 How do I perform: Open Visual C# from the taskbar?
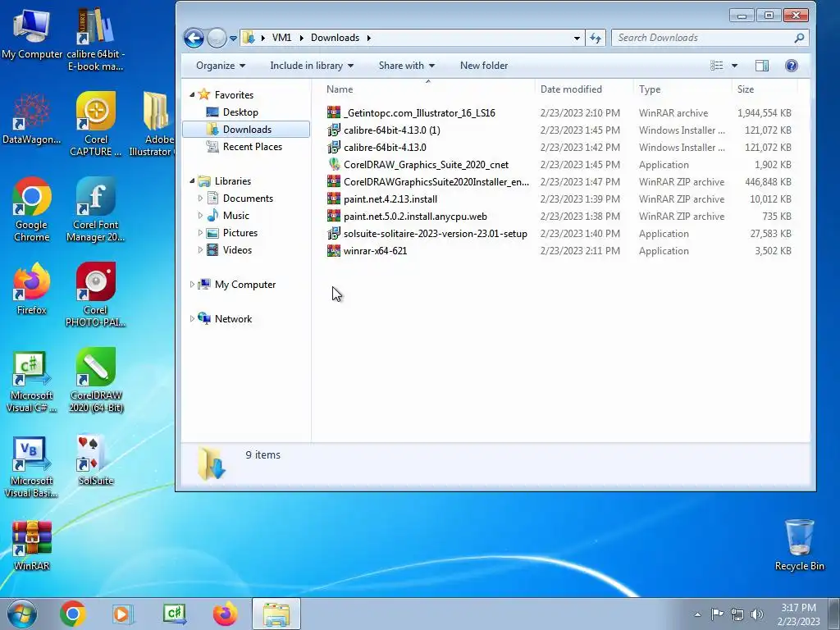(x=174, y=614)
